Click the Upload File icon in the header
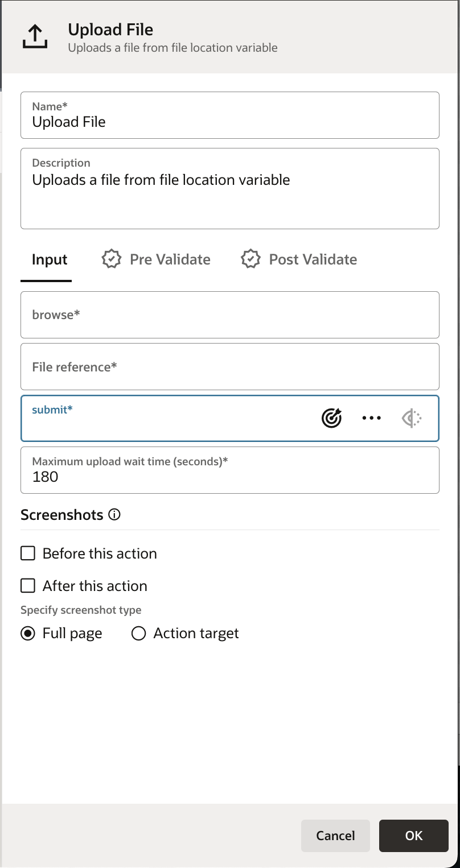460x868 pixels. (35, 38)
